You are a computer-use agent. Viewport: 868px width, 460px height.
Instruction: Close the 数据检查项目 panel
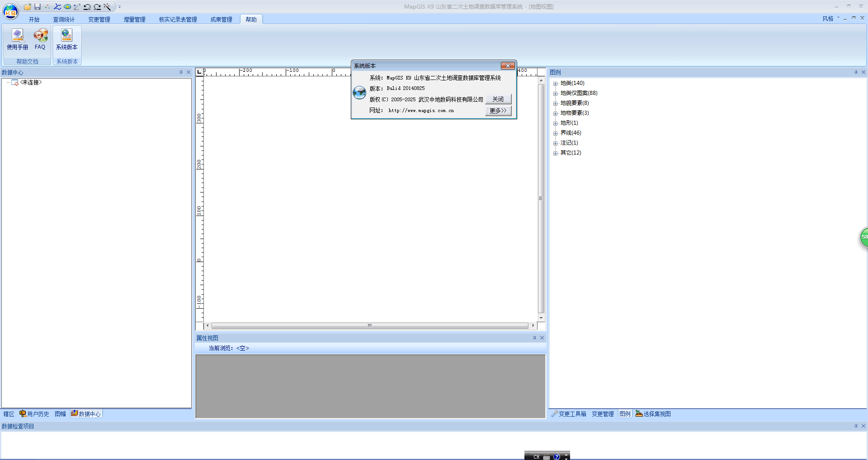[863, 426]
